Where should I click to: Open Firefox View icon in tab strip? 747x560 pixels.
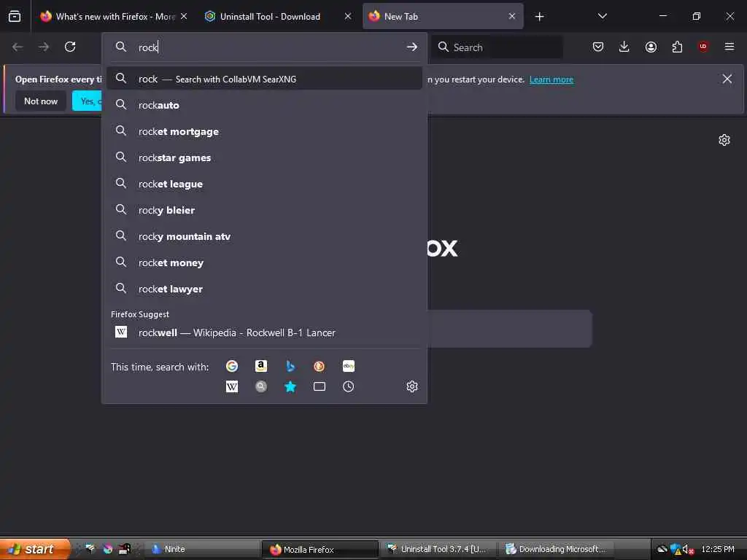(15, 17)
